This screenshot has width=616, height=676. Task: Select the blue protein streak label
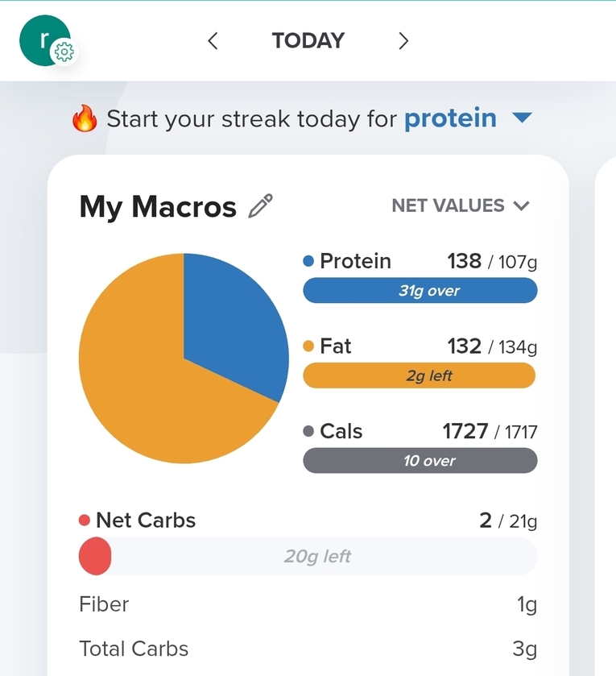coord(451,118)
